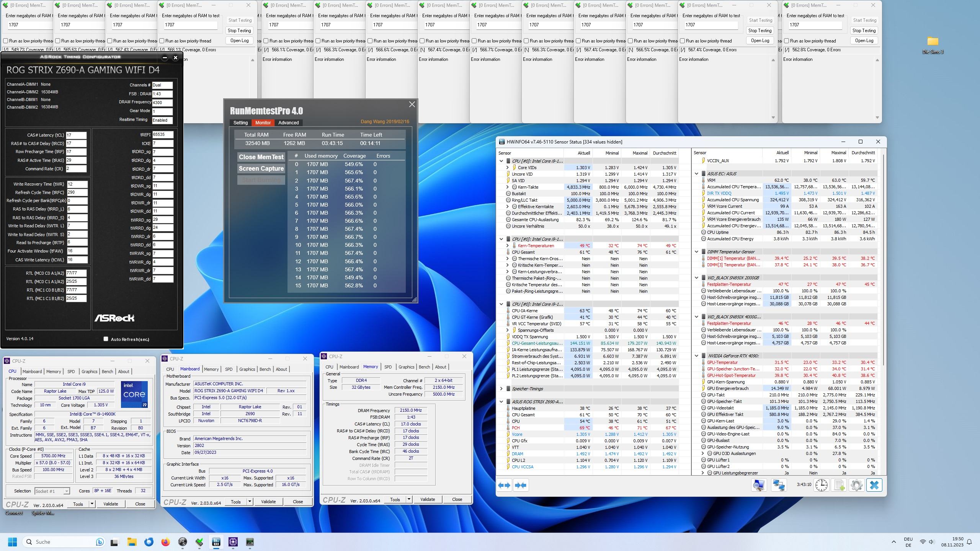This screenshot has height=551, width=980.
Task: Click HWiNFO collapse columns arrows icon
Action: (x=521, y=485)
